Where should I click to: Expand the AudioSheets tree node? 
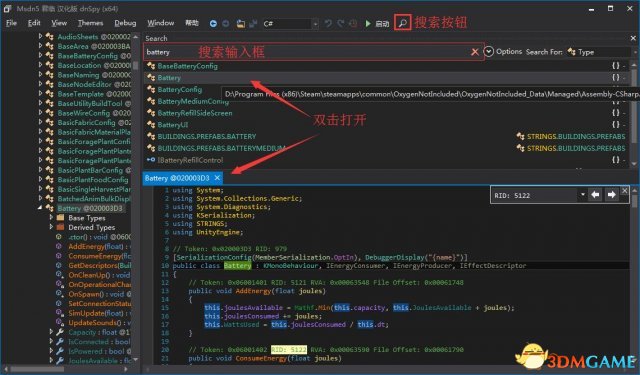[x=40, y=36]
